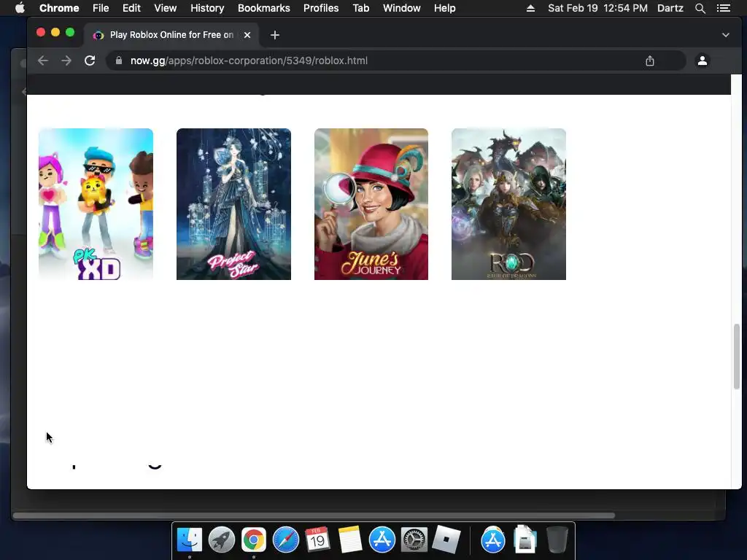Screen dimensions: 747x560
Task: Click the lock site info icon
Action: [x=119, y=61]
